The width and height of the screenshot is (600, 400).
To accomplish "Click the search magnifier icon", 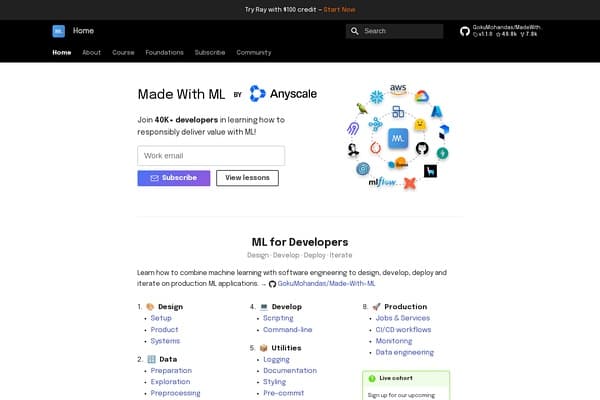I will point(355,31).
